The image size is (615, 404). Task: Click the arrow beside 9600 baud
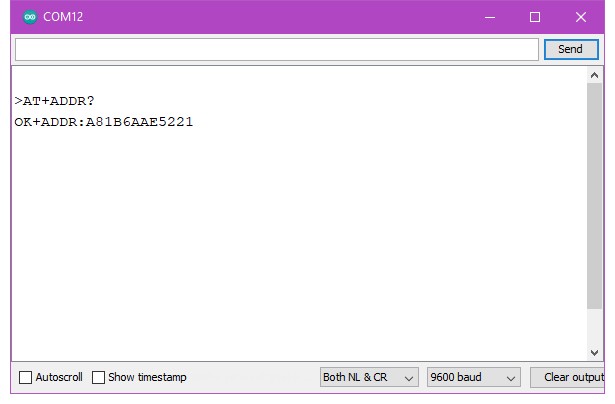tap(511, 378)
